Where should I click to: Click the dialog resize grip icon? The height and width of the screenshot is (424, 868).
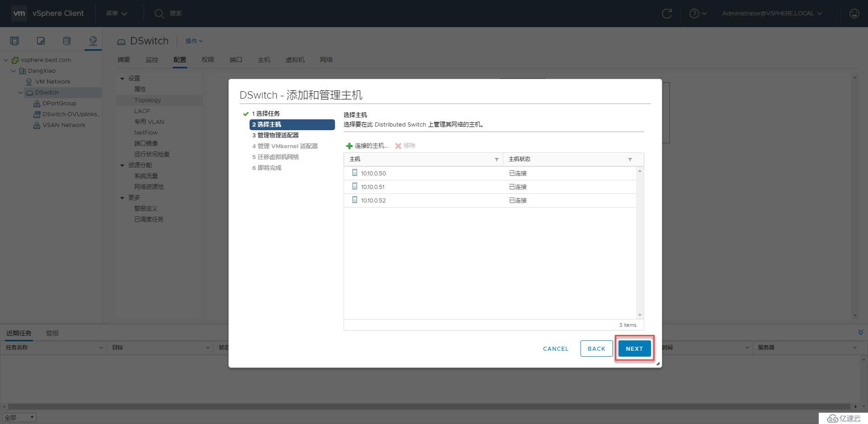658,363
